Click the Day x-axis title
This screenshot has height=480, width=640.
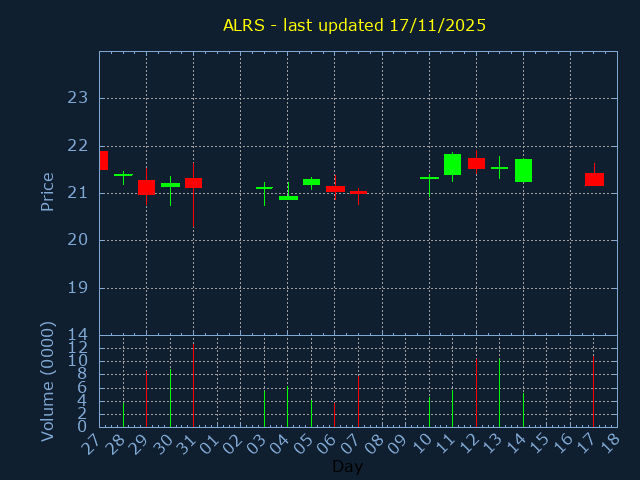tap(347, 466)
